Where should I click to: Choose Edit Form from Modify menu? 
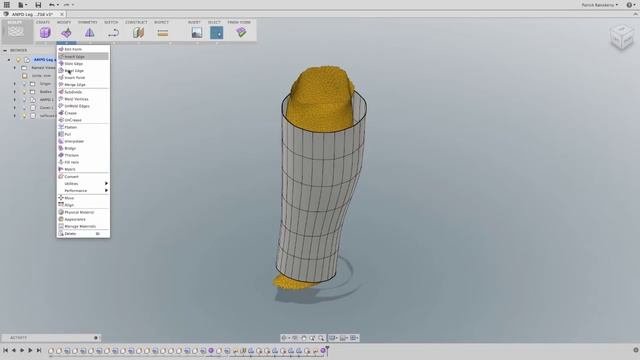[83, 49]
